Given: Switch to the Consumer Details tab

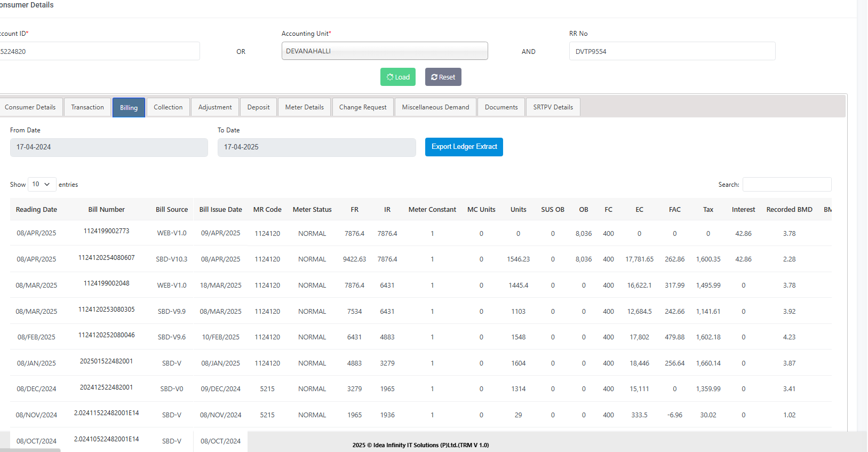Looking at the screenshot, I should (30, 107).
